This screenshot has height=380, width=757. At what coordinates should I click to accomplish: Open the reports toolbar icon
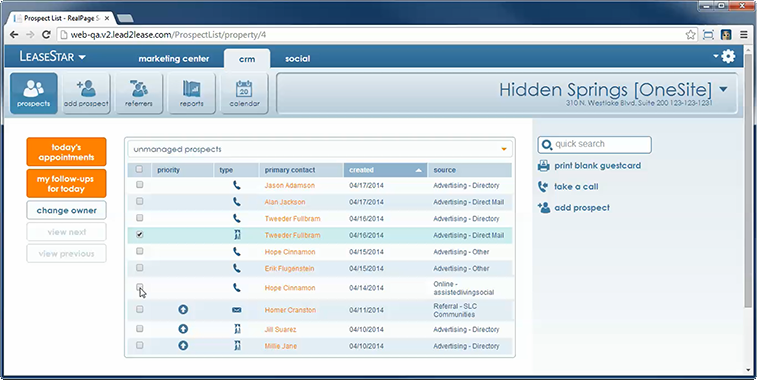click(x=192, y=93)
